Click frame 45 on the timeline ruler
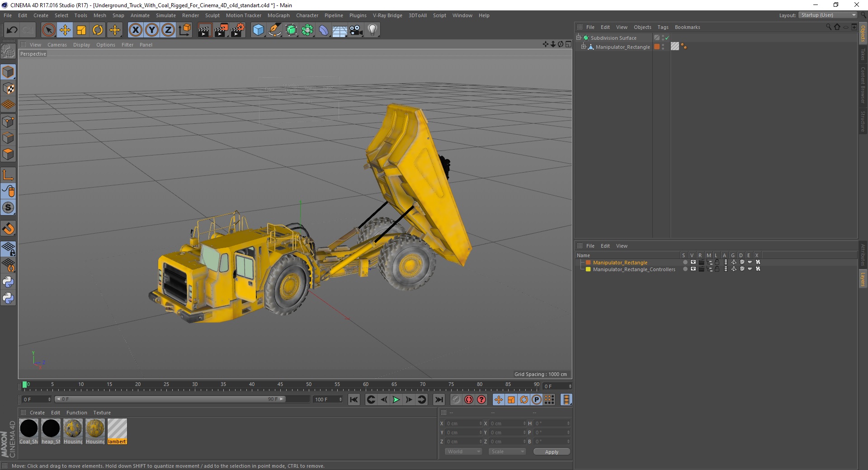The height and width of the screenshot is (470, 868). (280, 385)
